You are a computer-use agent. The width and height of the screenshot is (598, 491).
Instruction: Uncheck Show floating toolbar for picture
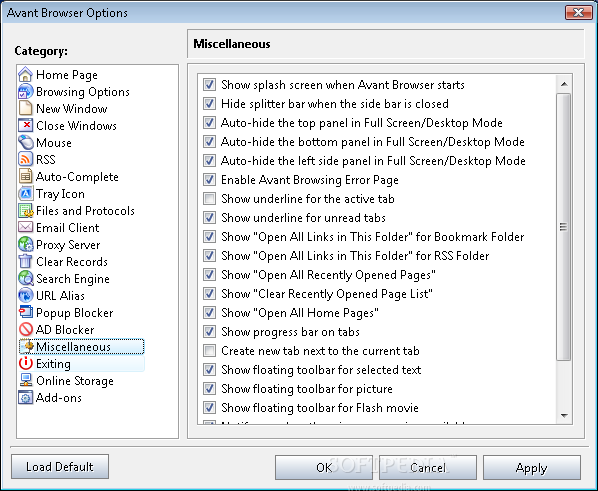[209, 388]
